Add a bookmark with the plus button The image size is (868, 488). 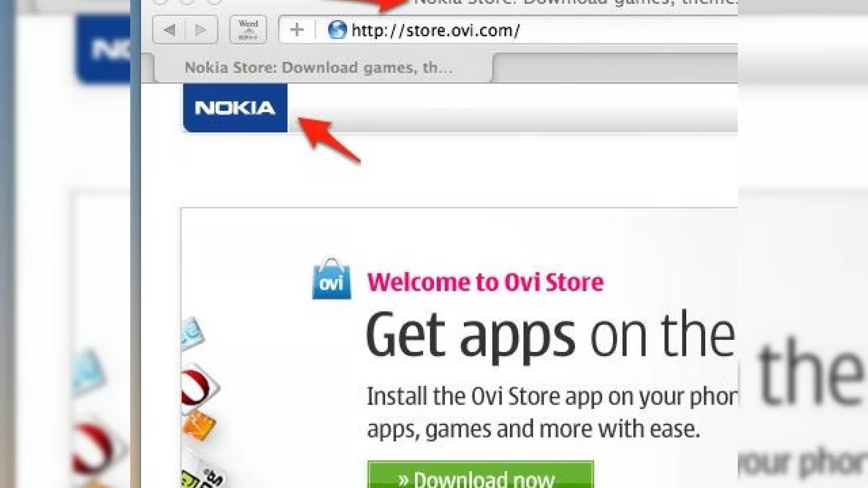[x=297, y=30]
